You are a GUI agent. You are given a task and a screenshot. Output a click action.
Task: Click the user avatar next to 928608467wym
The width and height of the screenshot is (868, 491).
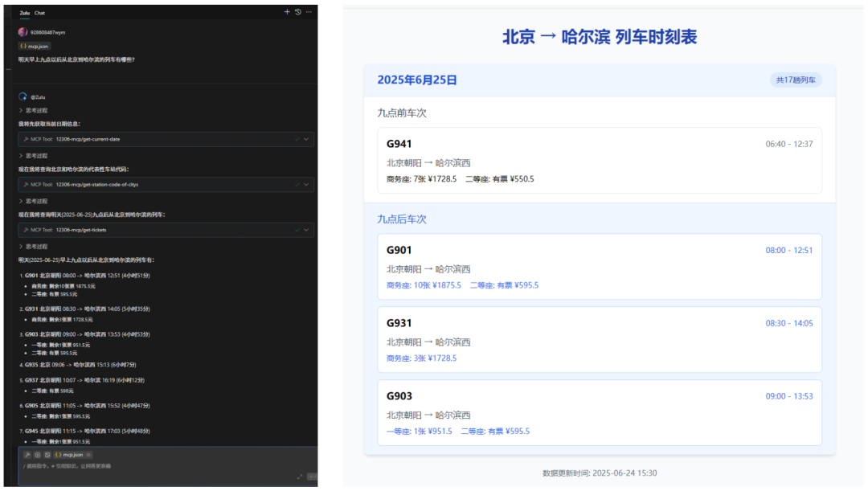click(x=23, y=31)
